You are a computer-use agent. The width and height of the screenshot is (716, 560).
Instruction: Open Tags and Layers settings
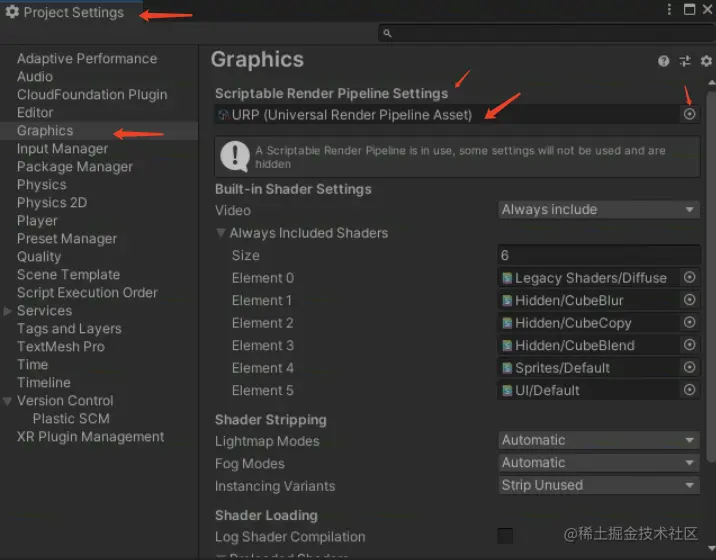(x=69, y=329)
